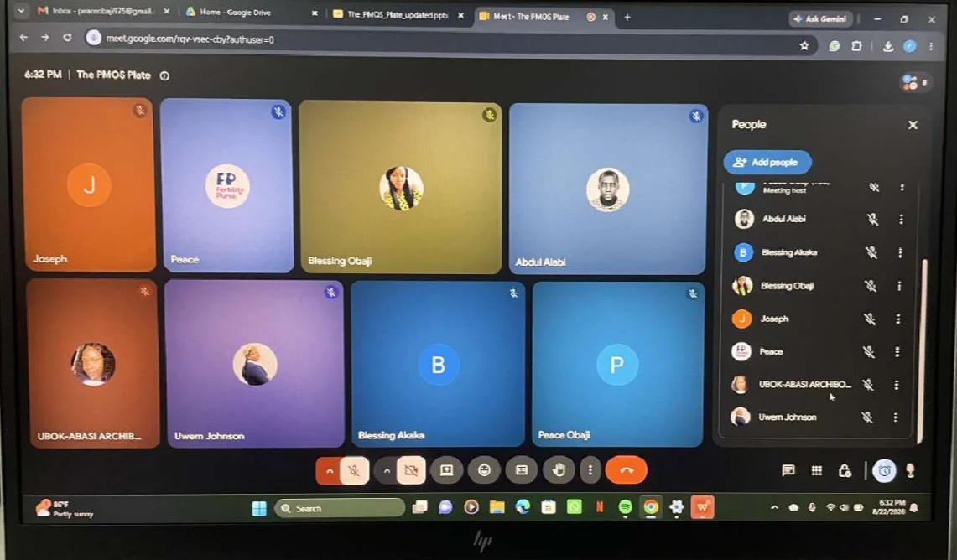Open the Chrome profile avatar
The width and height of the screenshot is (957, 560).
[909, 46]
